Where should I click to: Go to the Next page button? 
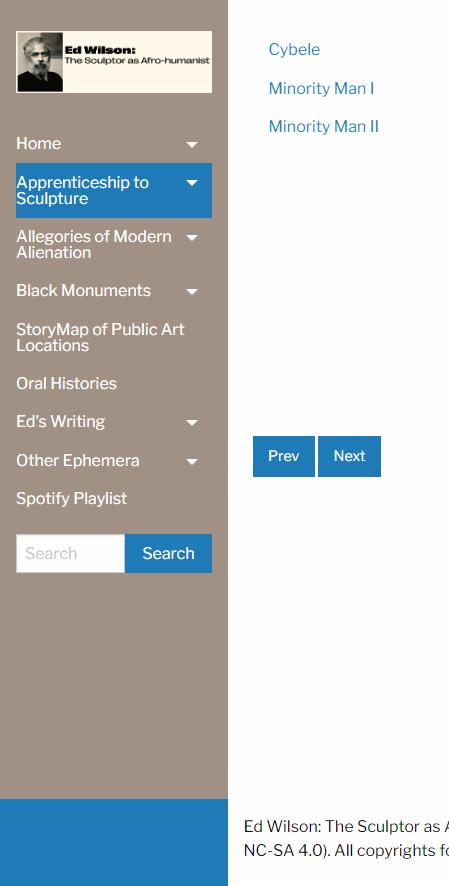click(x=350, y=456)
